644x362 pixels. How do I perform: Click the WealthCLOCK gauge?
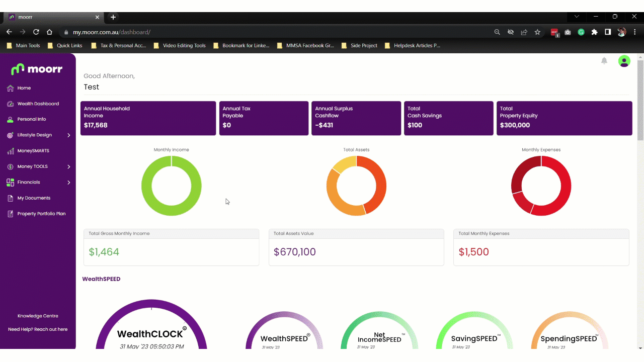pyautogui.click(x=151, y=324)
